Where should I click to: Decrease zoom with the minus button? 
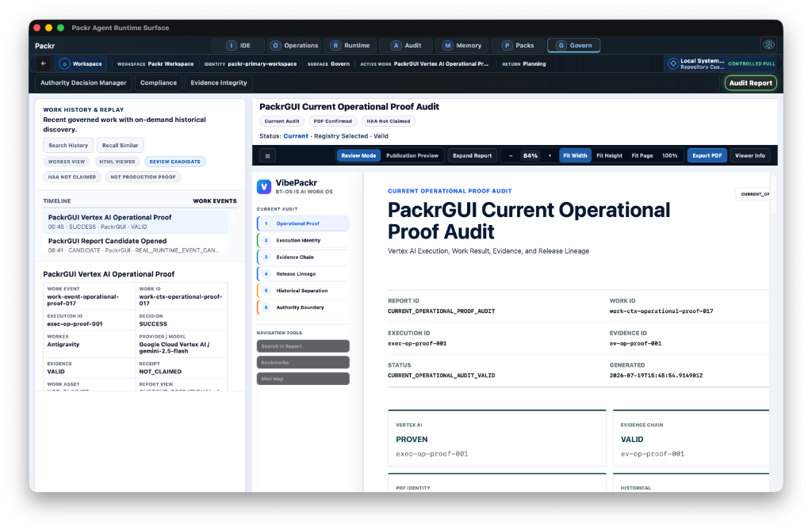pyautogui.click(x=511, y=156)
